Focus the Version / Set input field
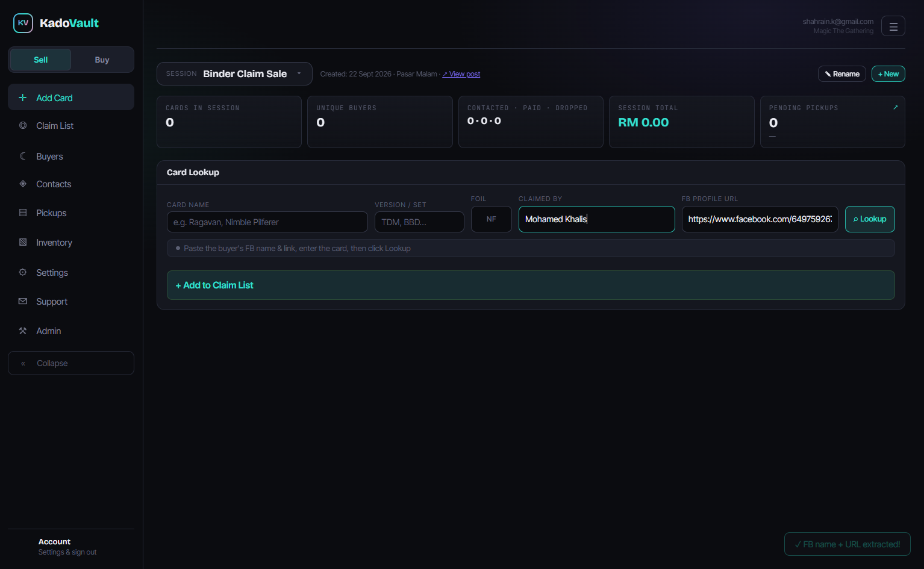924x569 pixels. pos(419,222)
